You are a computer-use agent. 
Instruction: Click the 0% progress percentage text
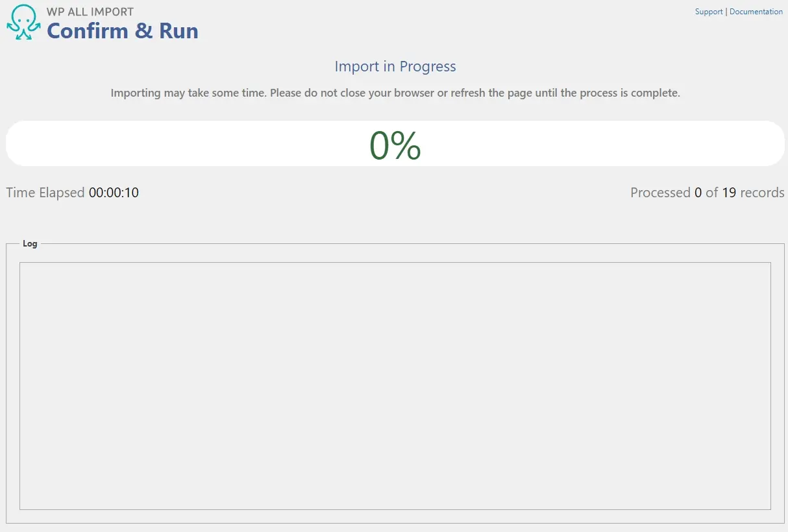pos(395,145)
